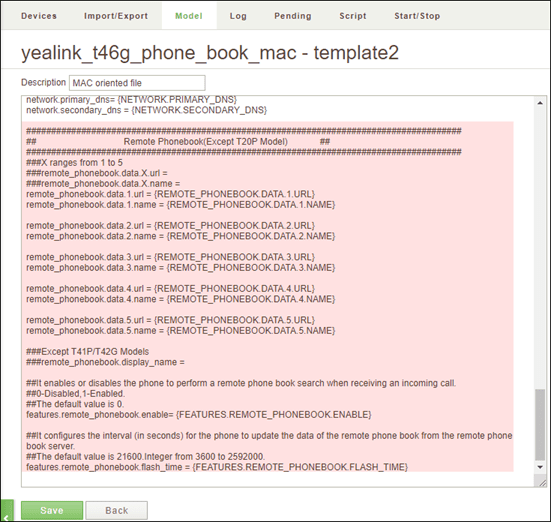Click the textarea resize handle corner
Screen dimensions: 551x522
541,482
